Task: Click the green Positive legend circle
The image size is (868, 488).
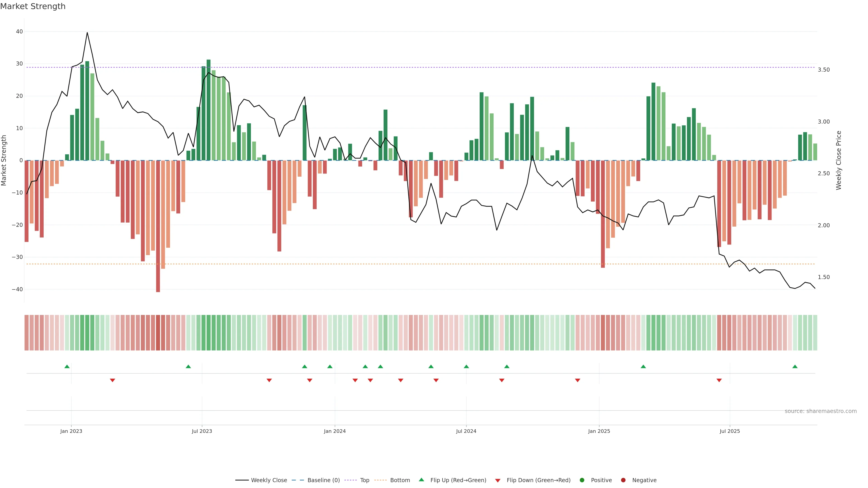Action: 582,480
